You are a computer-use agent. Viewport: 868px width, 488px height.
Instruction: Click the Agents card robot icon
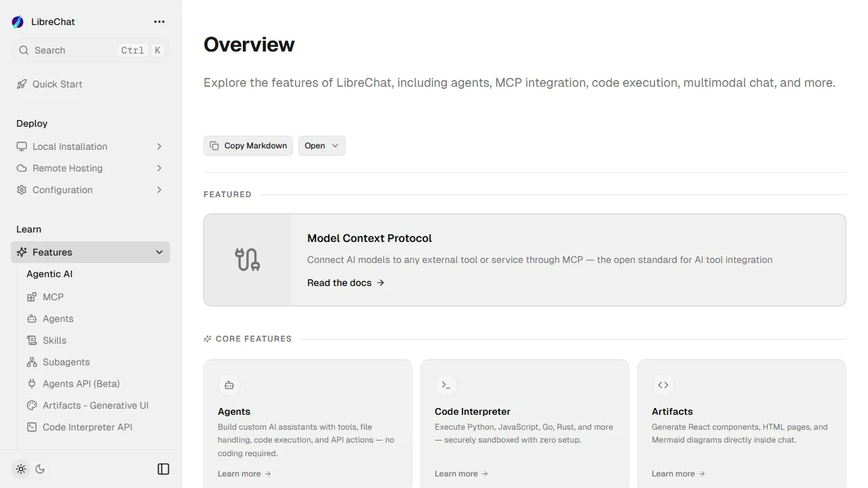[229, 385]
